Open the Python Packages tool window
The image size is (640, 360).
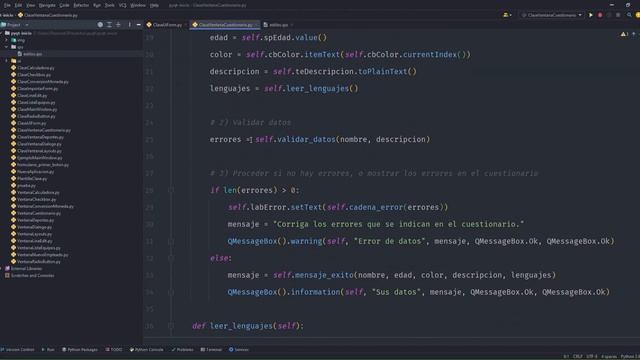click(80, 350)
